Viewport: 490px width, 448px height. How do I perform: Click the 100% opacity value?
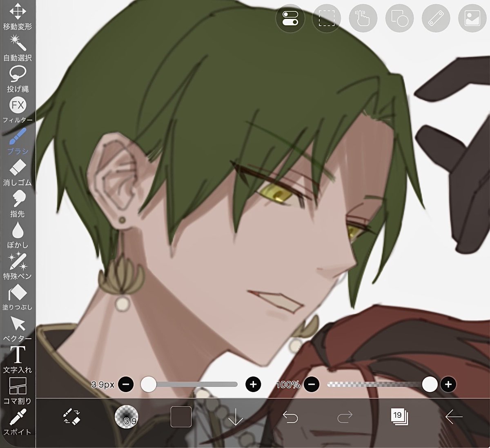[x=288, y=384]
